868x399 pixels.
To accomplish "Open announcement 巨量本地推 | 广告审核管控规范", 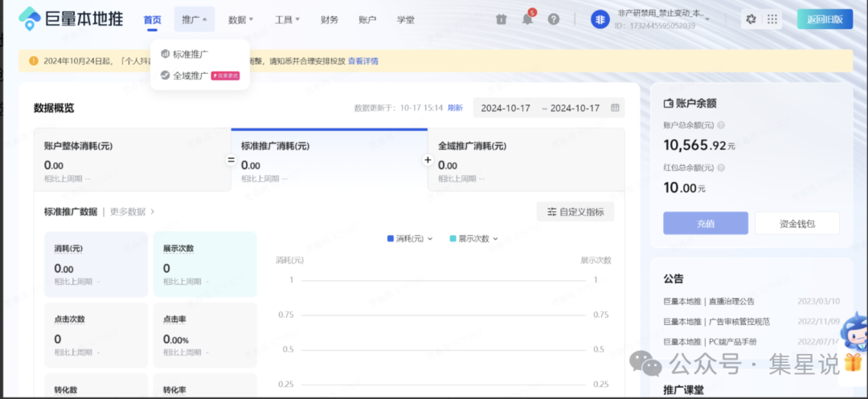I will point(716,321).
